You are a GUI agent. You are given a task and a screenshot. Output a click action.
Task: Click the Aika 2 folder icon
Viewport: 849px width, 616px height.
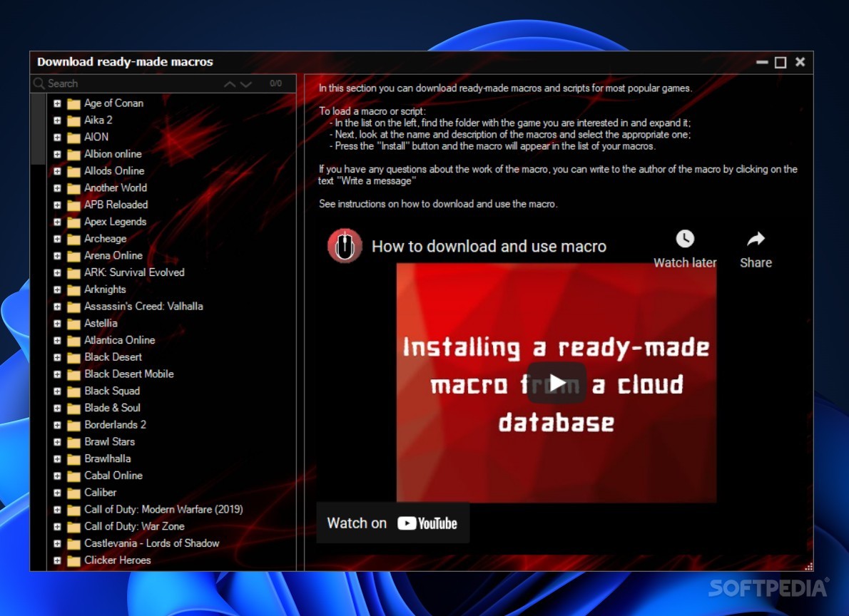point(73,120)
